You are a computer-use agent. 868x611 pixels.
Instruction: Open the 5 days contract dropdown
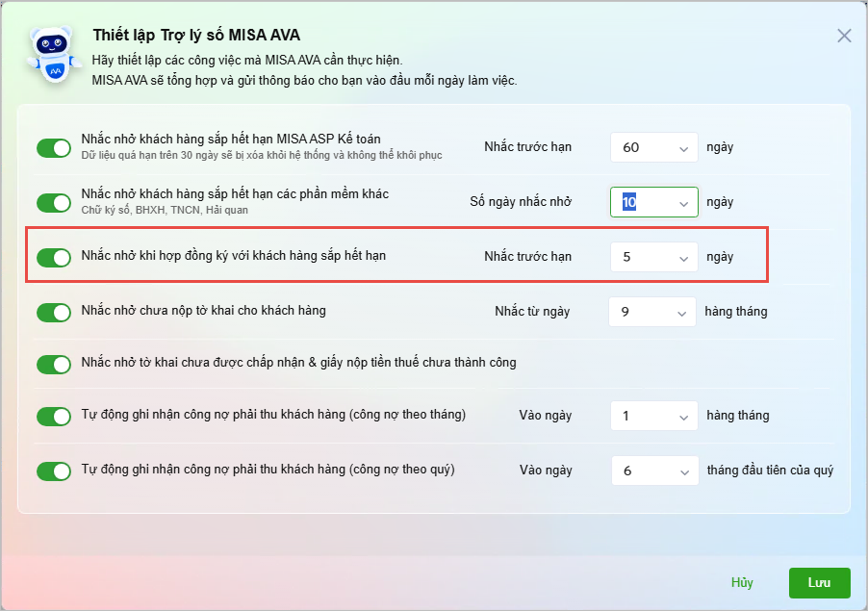click(x=653, y=257)
